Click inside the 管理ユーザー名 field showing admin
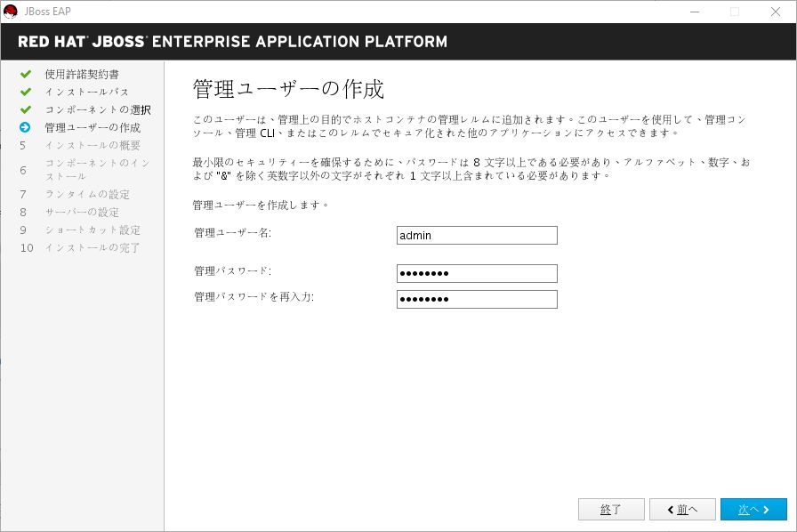 point(477,235)
